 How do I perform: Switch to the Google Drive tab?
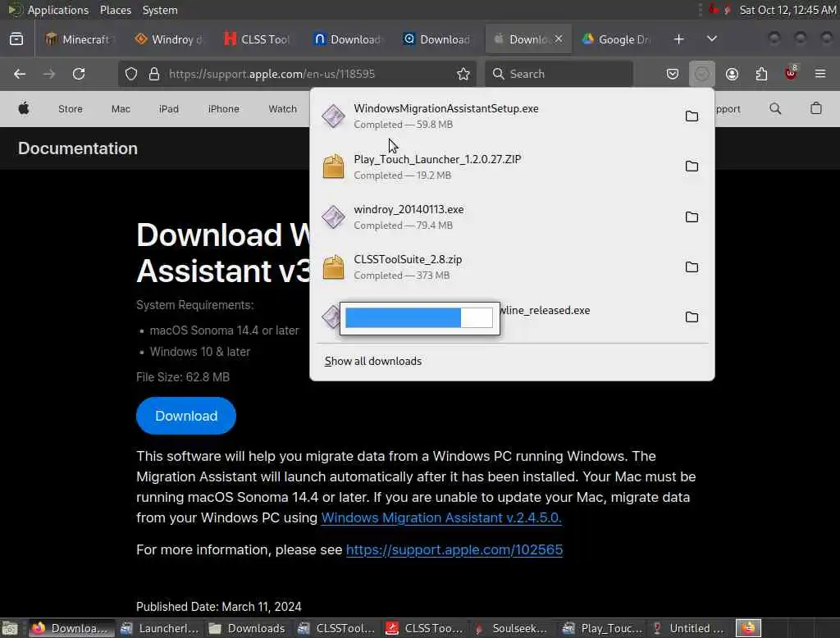coord(616,39)
